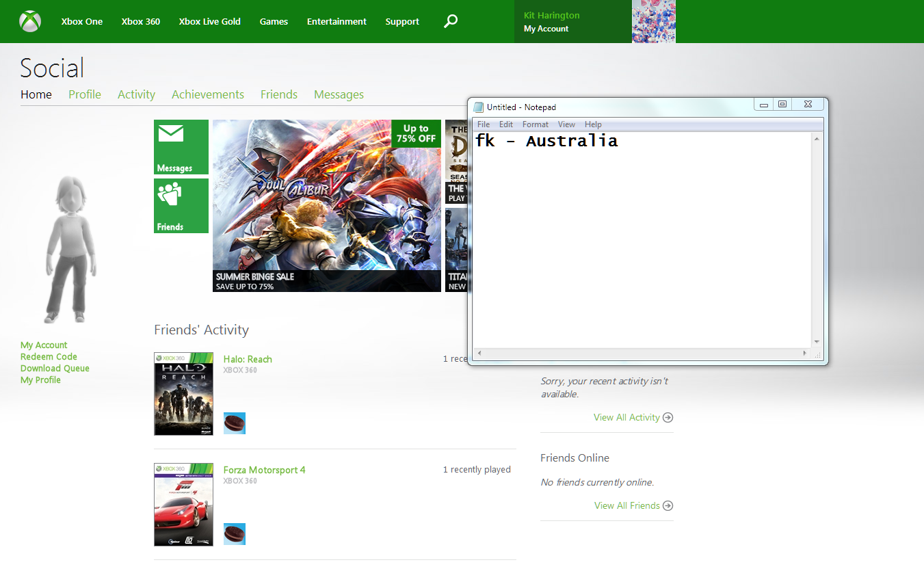Click the Kit Harington name in the header
The image size is (924, 571).
(552, 15)
